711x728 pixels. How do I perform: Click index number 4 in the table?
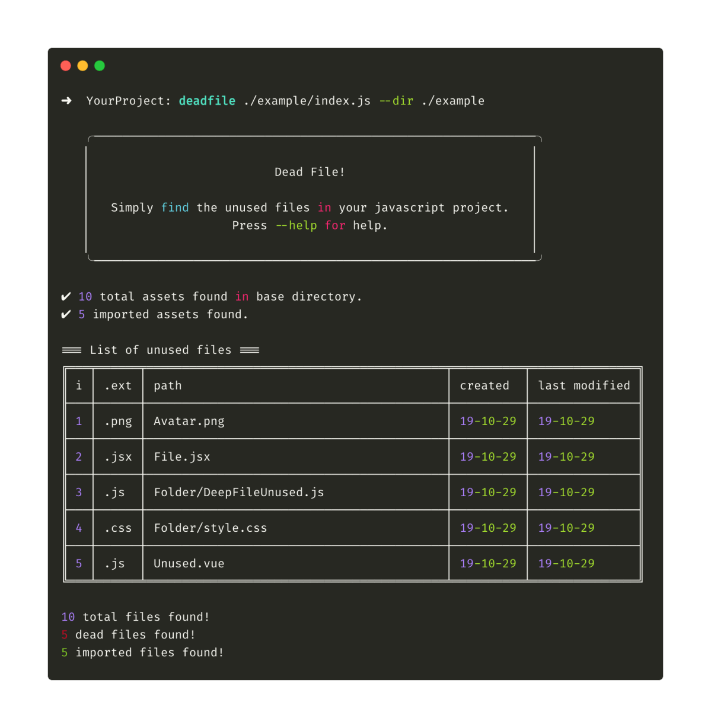click(x=79, y=528)
